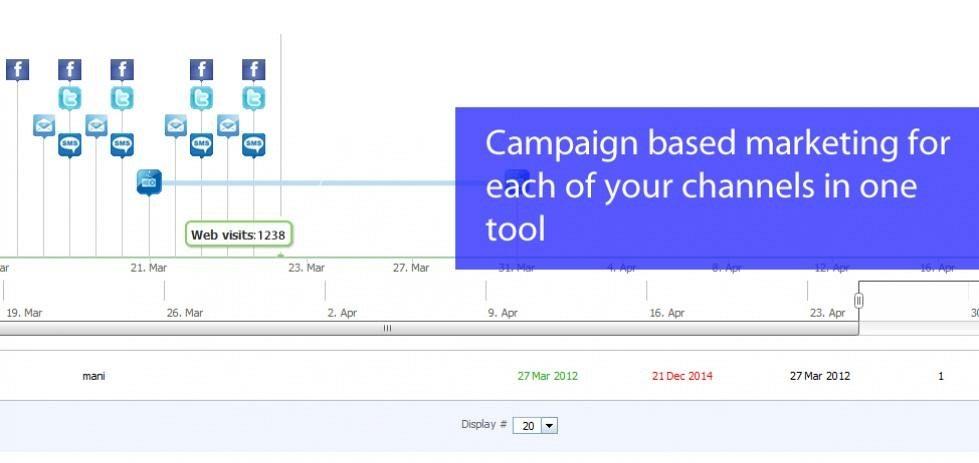Viewport: 979px width, 463px height.
Task: Select the 'mani' campaign row name
Action: [x=94, y=377]
